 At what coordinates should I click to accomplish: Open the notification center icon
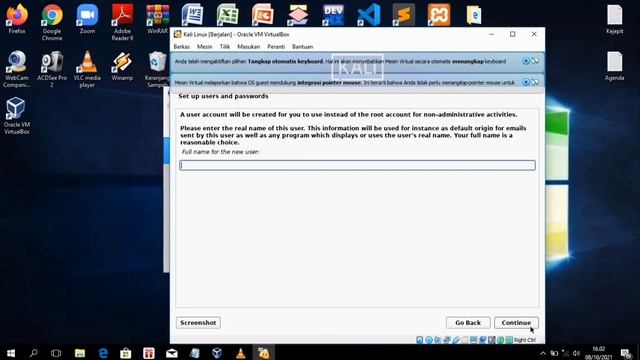coord(626,353)
